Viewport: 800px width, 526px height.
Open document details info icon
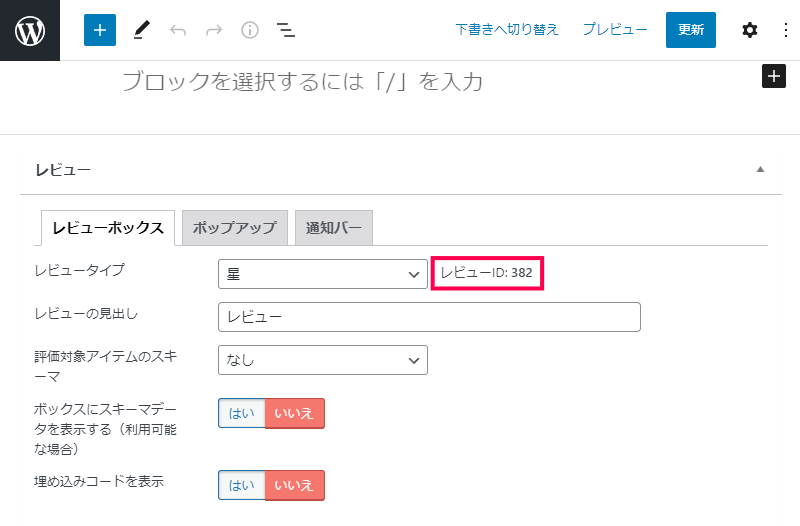point(250,30)
